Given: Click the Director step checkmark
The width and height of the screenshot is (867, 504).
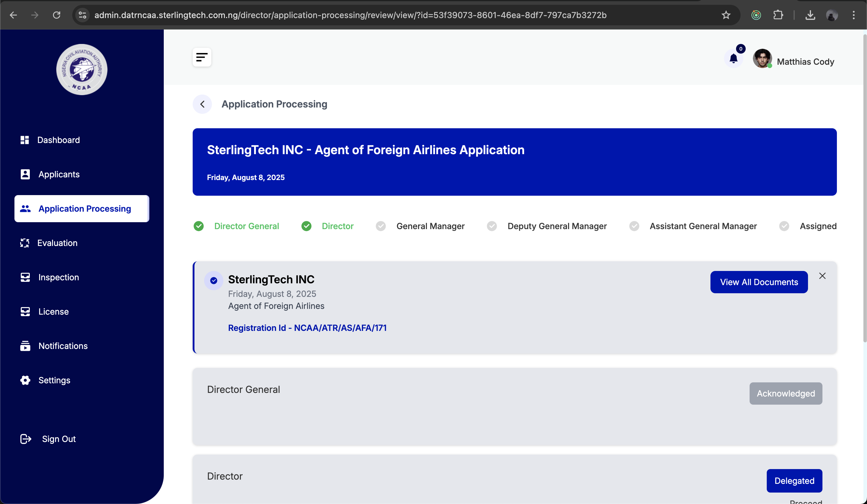Looking at the screenshot, I should [306, 226].
